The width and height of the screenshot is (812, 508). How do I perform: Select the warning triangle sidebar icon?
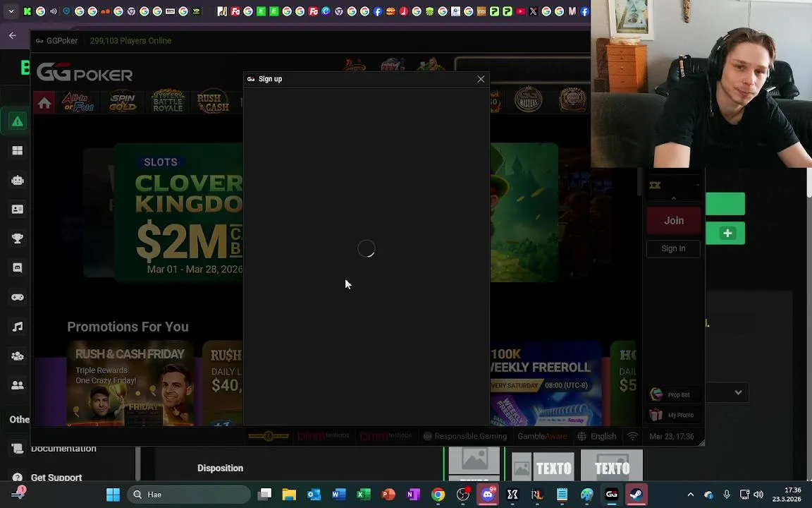(x=17, y=121)
